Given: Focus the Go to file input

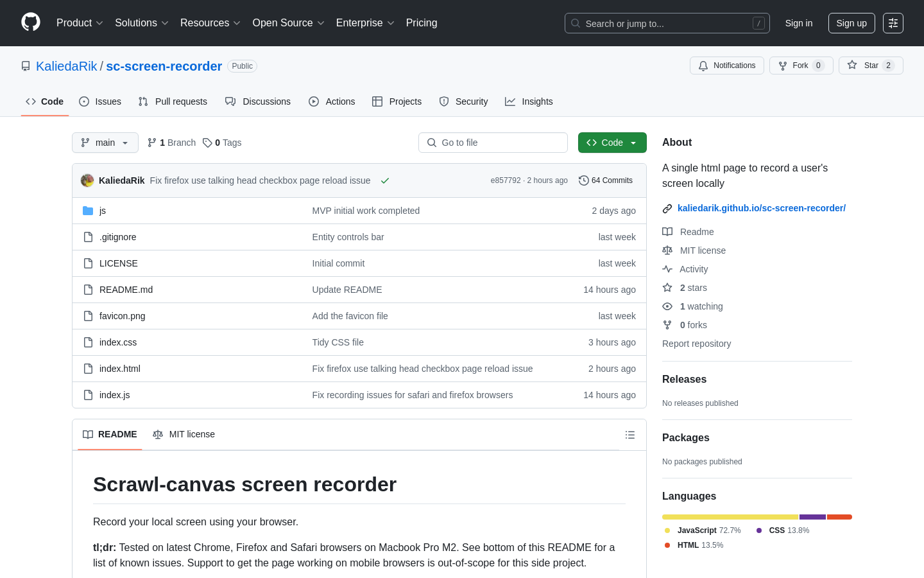Looking at the screenshot, I should (x=493, y=143).
